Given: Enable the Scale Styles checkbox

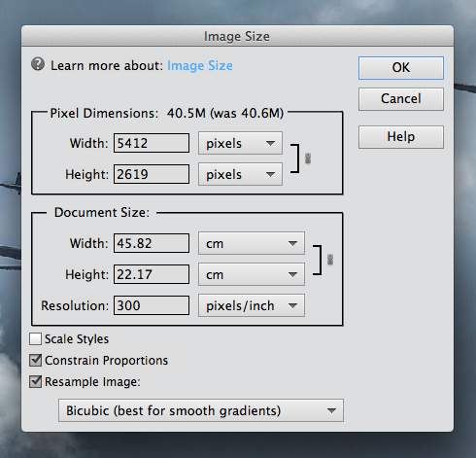Looking at the screenshot, I should pyautogui.click(x=35, y=339).
